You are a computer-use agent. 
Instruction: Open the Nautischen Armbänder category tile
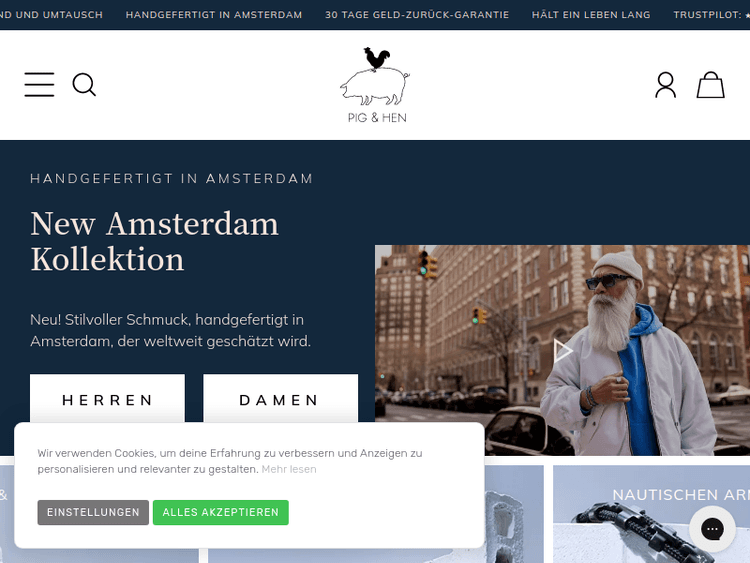[651, 514]
